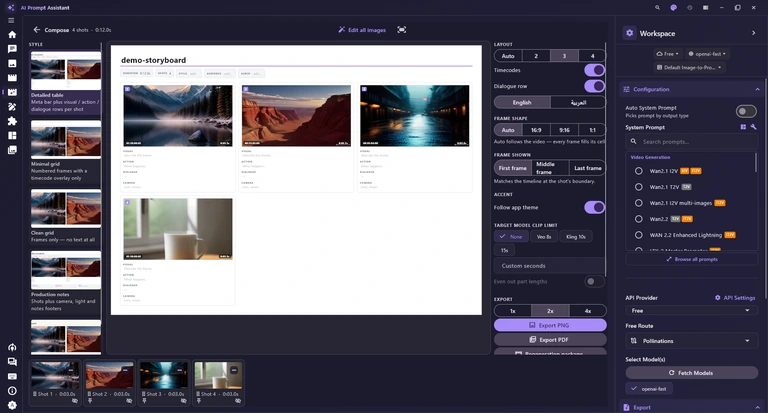Open the wrench icon beside System Prompt

(753, 127)
